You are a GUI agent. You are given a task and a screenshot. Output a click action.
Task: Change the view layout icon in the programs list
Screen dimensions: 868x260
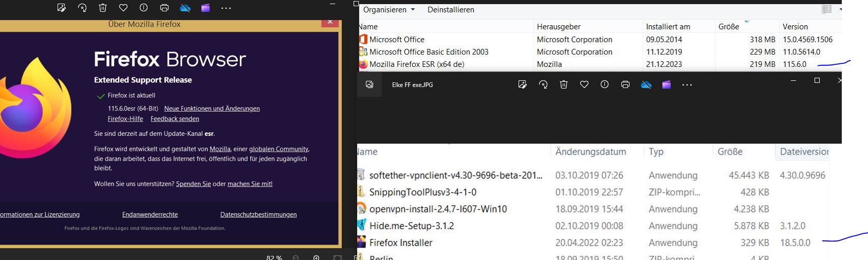click(x=827, y=9)
